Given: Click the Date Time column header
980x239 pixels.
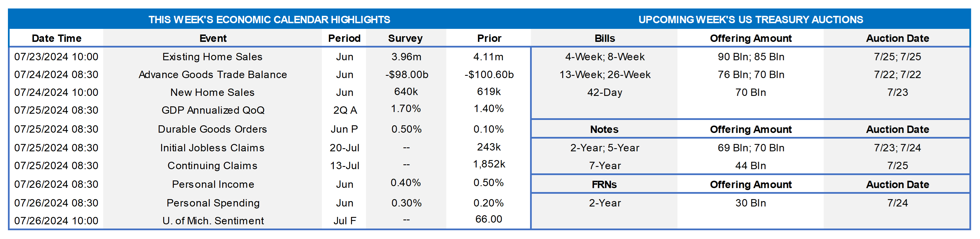Looking at the screenshot, I should (56, 38).
